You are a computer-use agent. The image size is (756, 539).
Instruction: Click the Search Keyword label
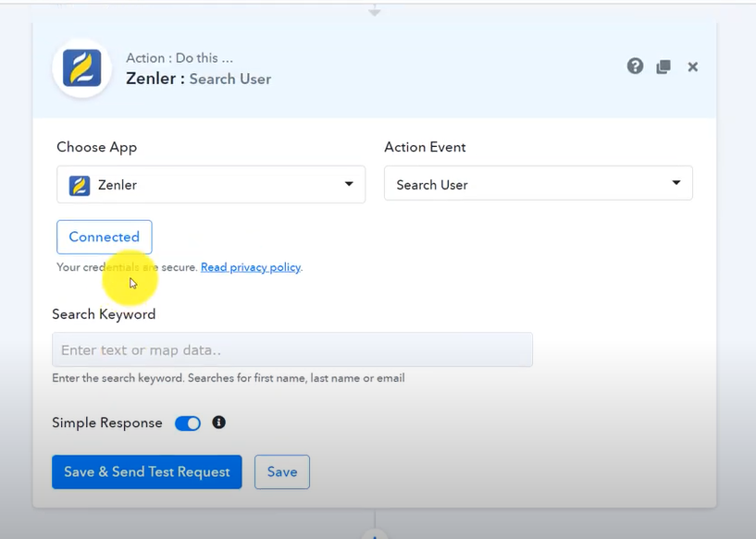coord(104,314)
